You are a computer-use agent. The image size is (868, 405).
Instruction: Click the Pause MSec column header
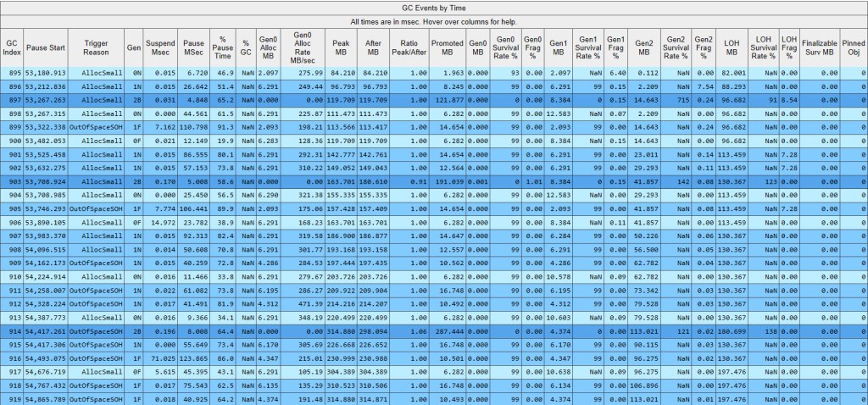pos(194,47)
